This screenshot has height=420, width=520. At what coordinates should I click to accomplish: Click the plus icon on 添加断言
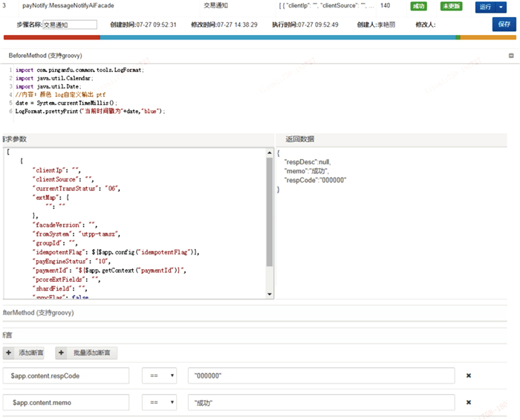tap(9, 353)
